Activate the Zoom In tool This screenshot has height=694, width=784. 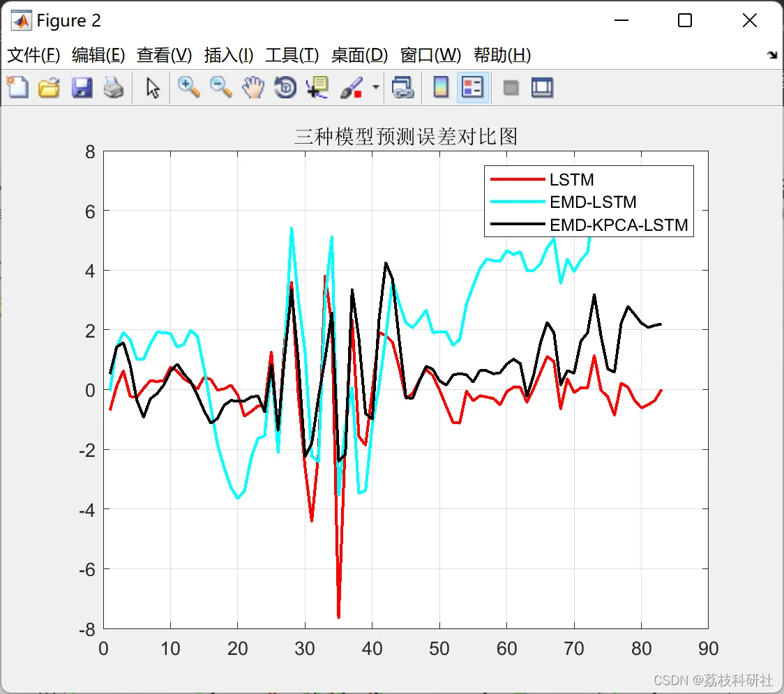click(189, 87)
